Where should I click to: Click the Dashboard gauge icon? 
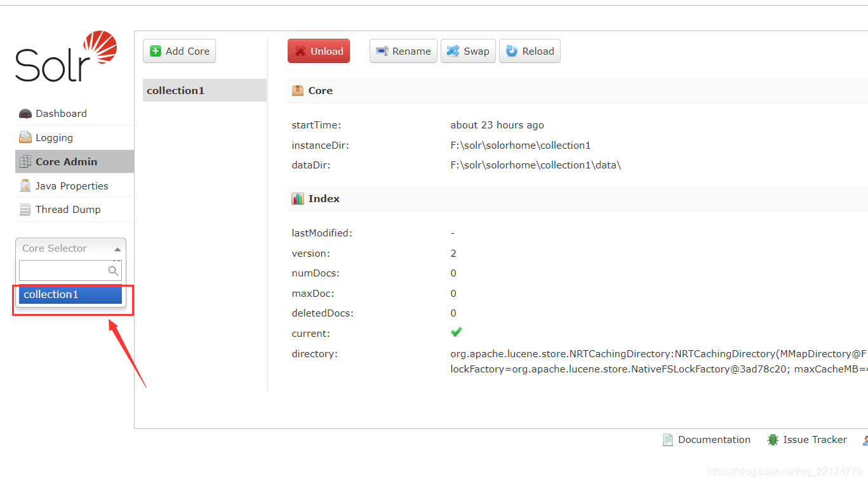click(25, 114)
